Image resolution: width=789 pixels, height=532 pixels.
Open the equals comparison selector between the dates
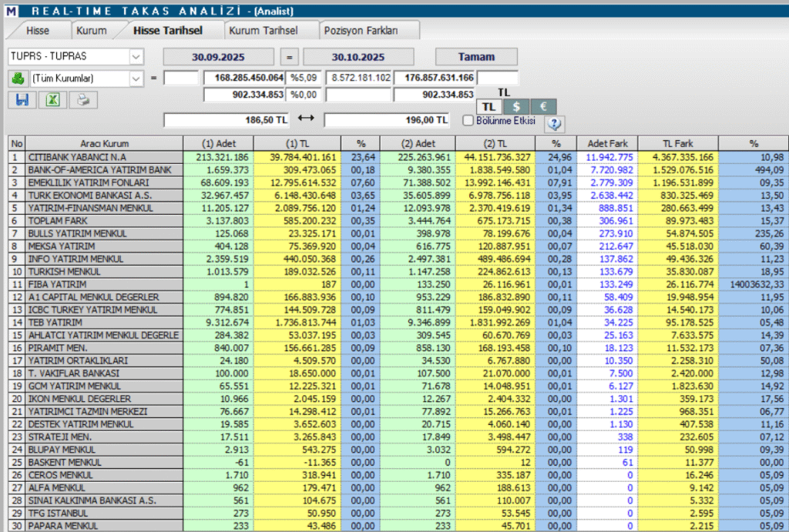click(x=288, y=57)
